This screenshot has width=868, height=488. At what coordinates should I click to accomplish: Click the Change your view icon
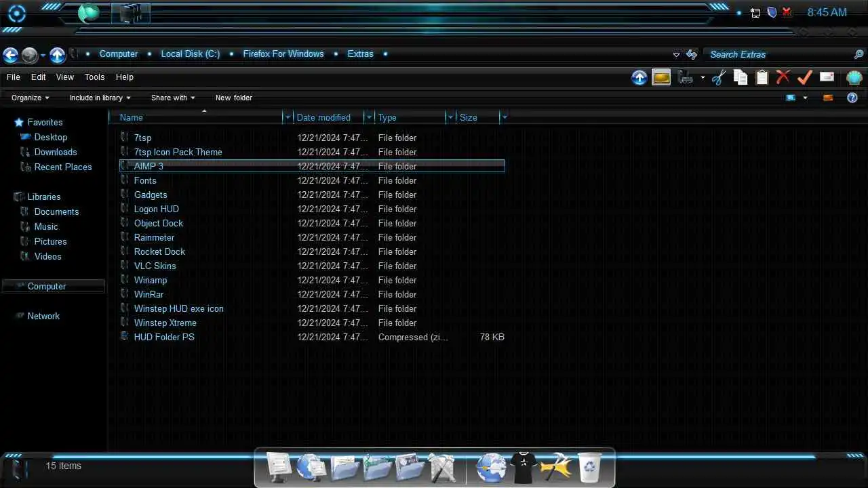pos(791,98)
